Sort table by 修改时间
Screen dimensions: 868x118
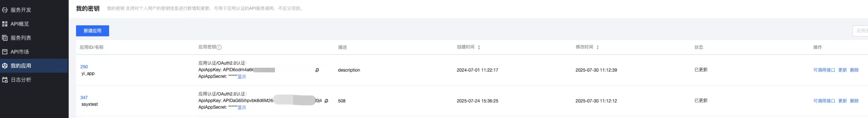click(597, 47)
